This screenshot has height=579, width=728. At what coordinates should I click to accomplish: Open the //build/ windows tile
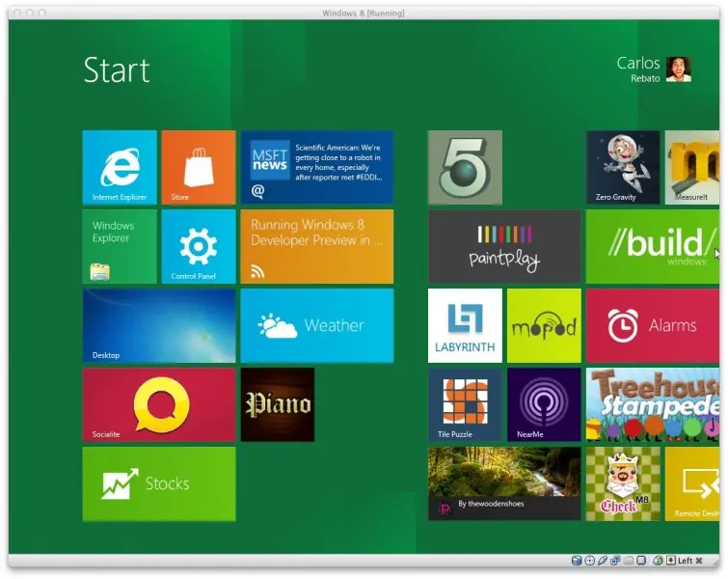(x=653, y=246)
